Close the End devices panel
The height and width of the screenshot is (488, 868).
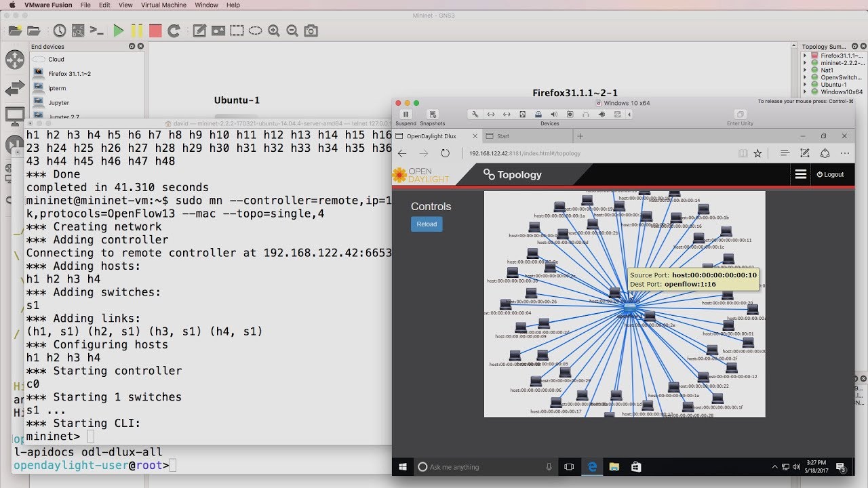click(x=140, y=47)
